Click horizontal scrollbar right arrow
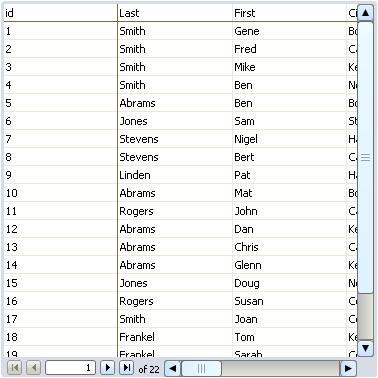This screenshot has height=378, width=378. click(x=348, y=368)
